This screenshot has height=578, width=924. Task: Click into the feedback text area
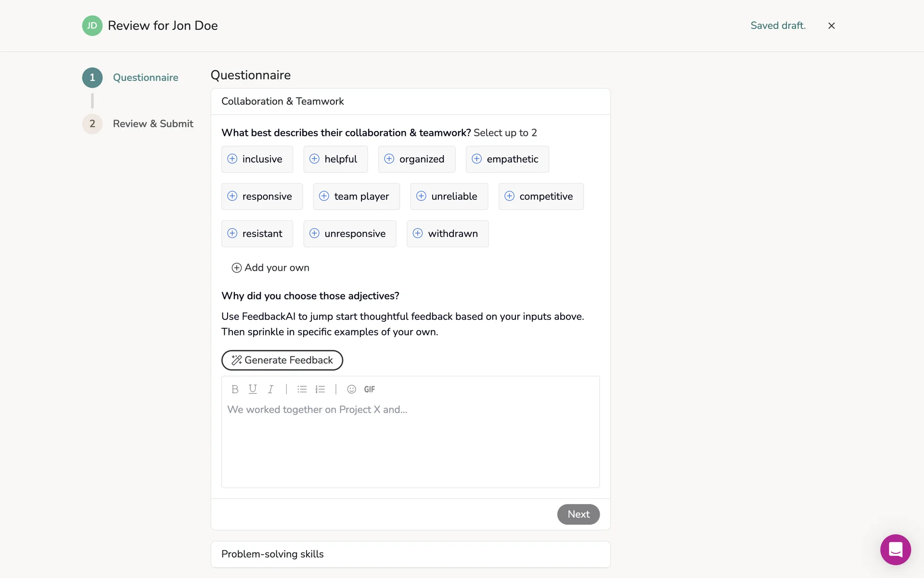[410, 443]
